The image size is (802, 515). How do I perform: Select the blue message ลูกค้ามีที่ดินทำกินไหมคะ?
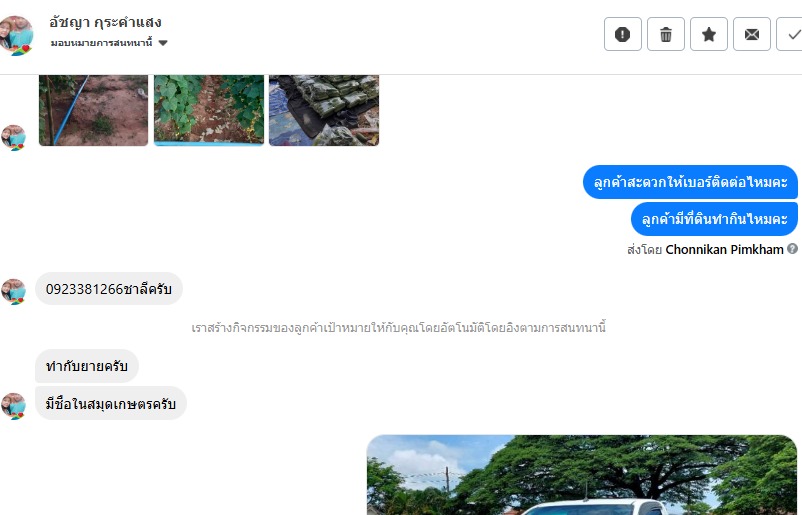pyautogui.click(x=714, y=219)
